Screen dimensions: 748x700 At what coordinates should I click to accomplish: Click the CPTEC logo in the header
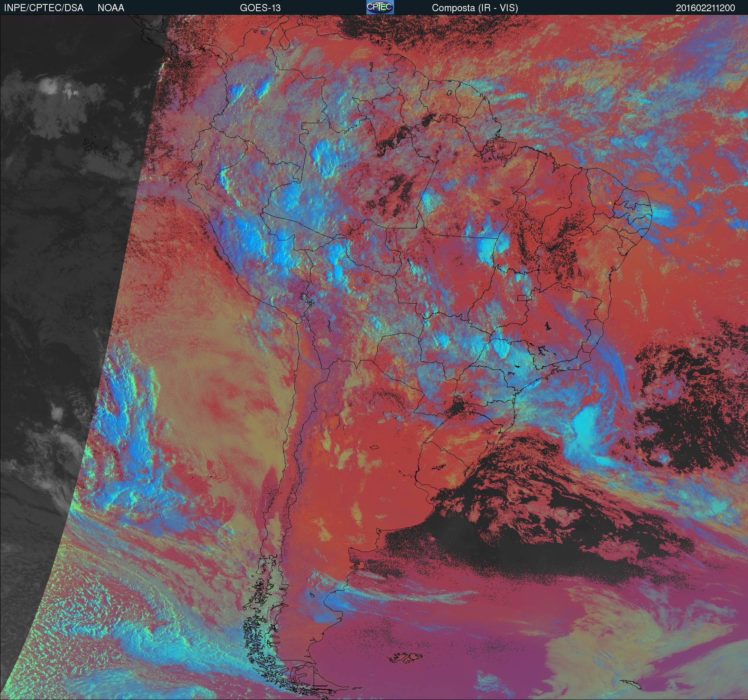point(380,7)
